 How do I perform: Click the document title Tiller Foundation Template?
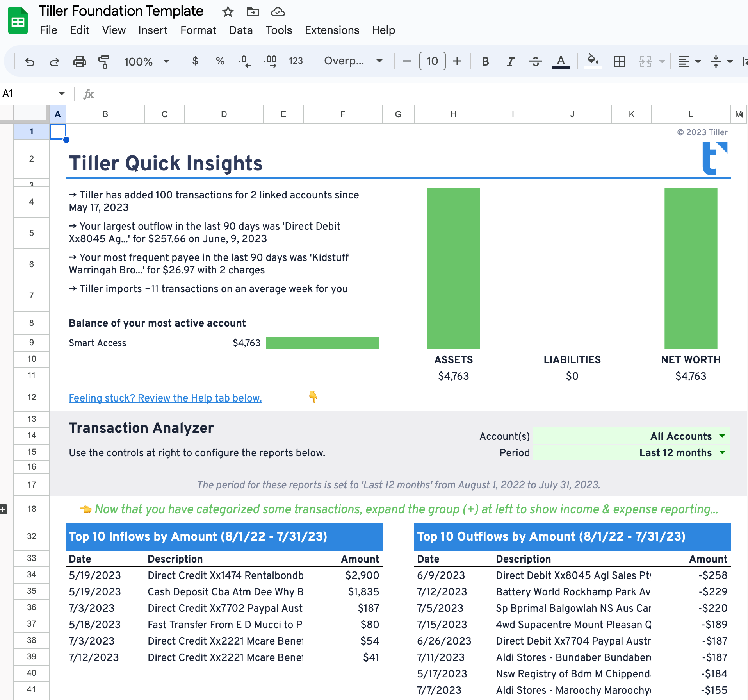(x=121, y=11)
